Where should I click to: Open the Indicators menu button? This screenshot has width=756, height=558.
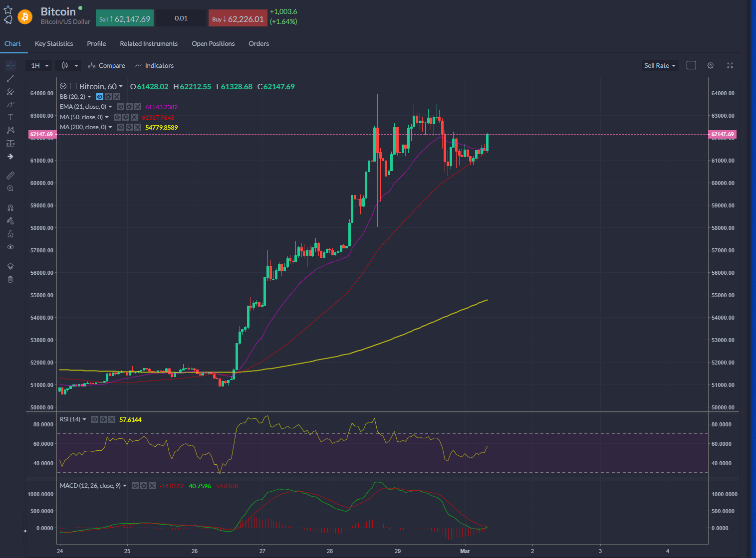(154, 65)
